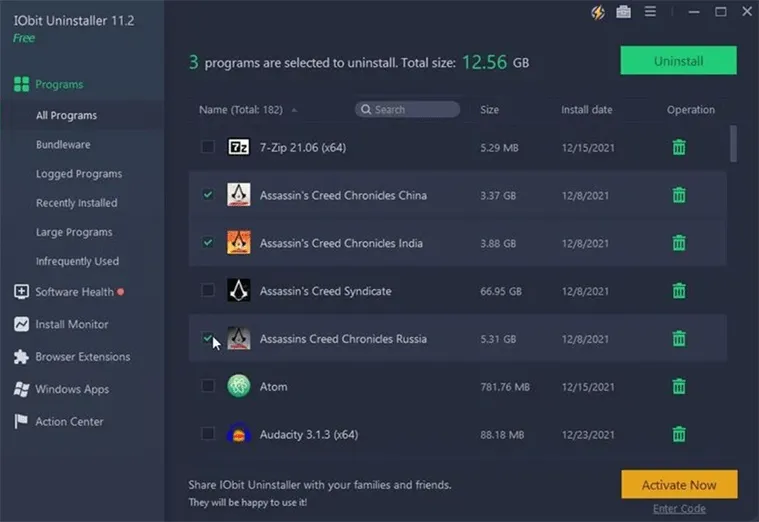The width and height of the screenshot is (759, 522).
Task: Click trash icon for Assassins Creed Chronicles Russia
Action: 679,338
